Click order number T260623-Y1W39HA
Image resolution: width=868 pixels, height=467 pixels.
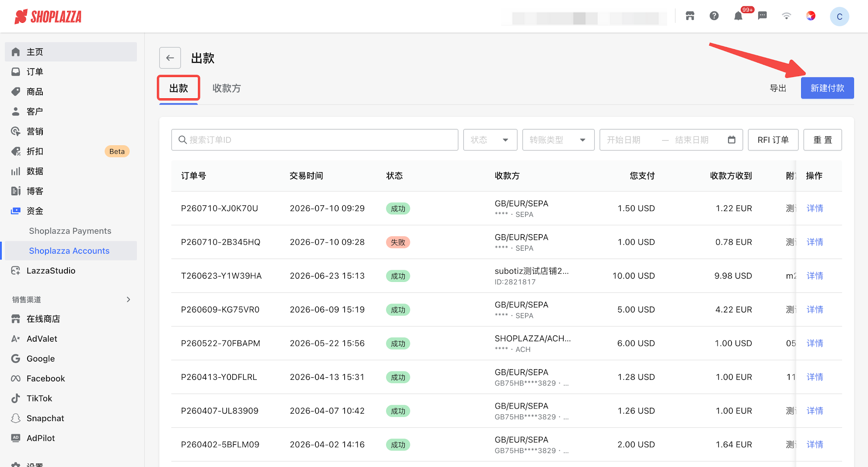(x=221, y=276)
